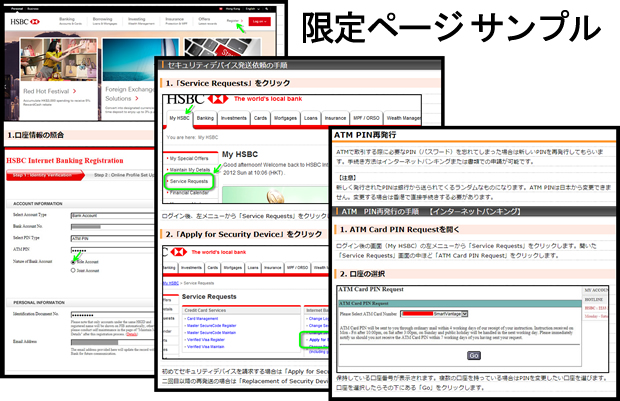Select MPF / ORSO tab in Apply for Security Device screenshot
This screenshot has width=620, height=401.
297,268
